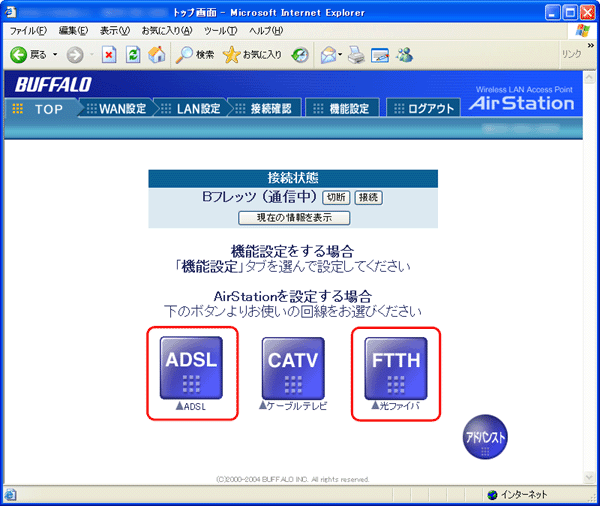Screen dimensions: 600x506
Task: Open the Media/History toolbar icon
Action: tap(300, 55)
